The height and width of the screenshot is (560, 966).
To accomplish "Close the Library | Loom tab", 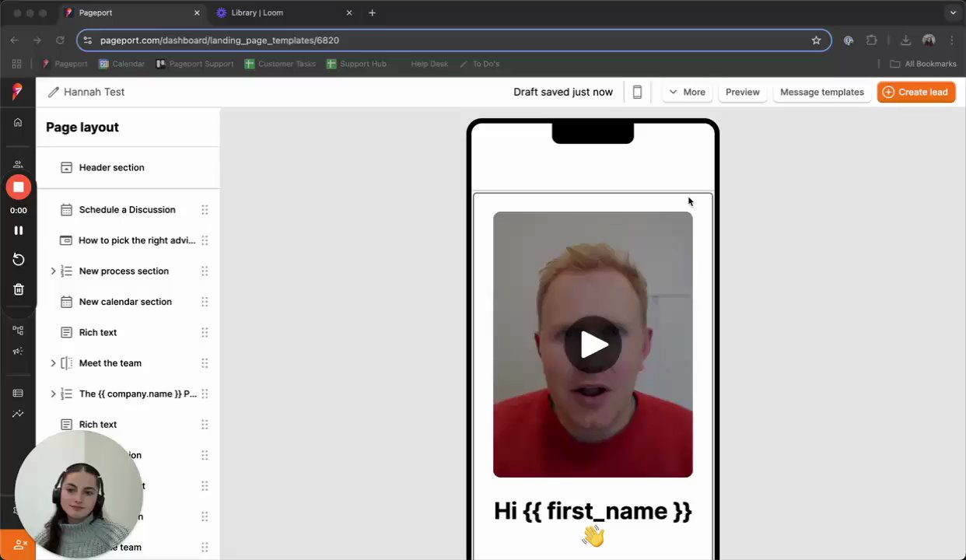I will coord(348,12).
